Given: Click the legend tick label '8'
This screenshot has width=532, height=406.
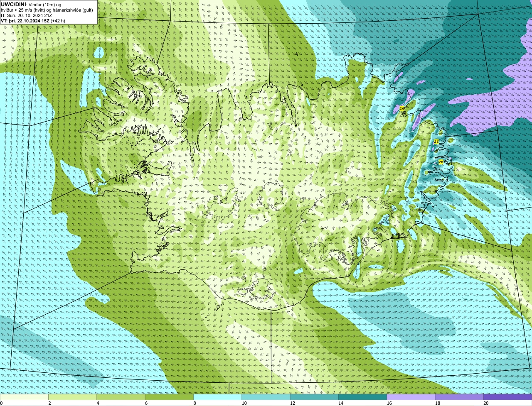Looking at the screenshot, I should click(x=195, y=403).
